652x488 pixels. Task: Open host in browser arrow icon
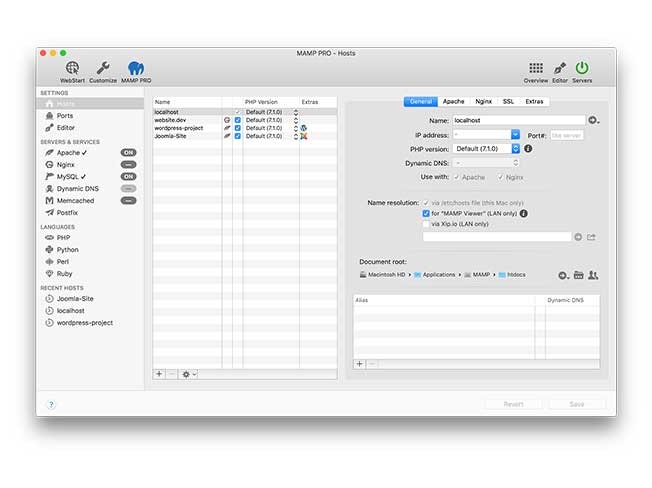(593, 120)
